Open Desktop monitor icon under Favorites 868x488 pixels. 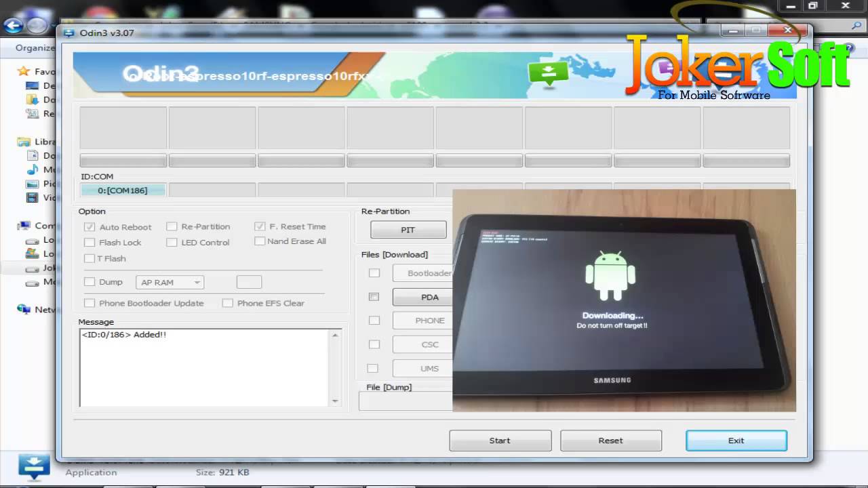click(32, 85)
